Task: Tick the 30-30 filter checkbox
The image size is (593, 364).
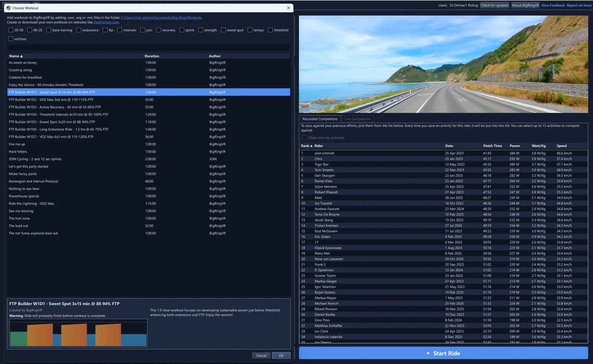Action: 10,30
